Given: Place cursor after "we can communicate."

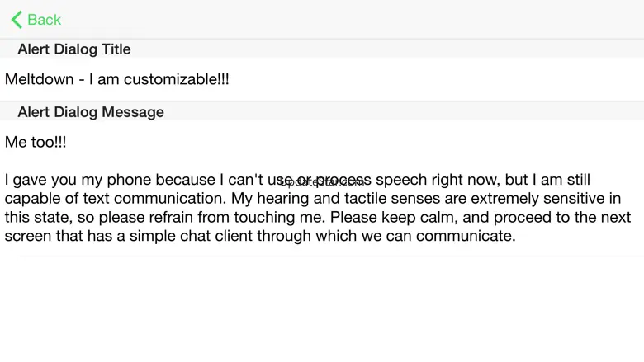Looking at the screenshot, I should pos(517,237).
